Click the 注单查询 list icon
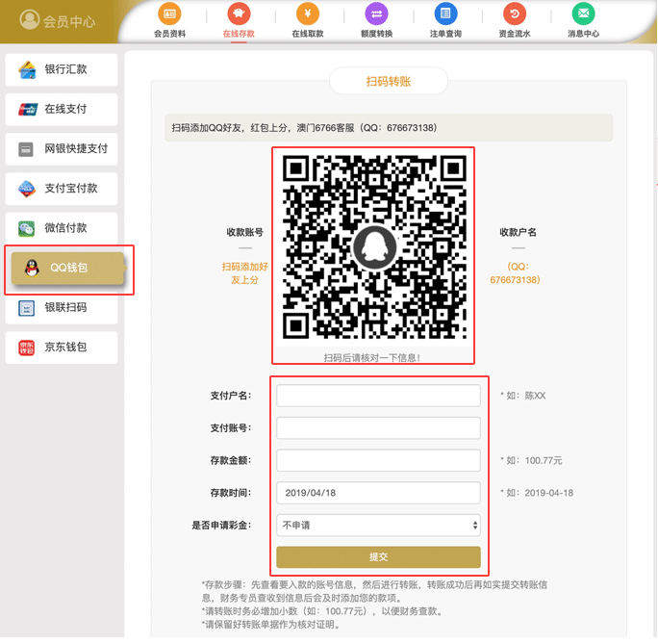The image size is (658, 644). [444, 13]
